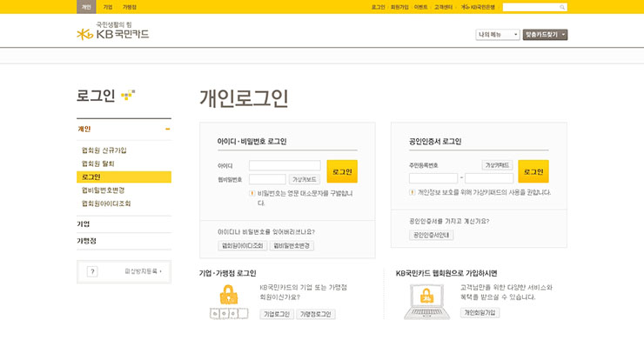Click the 가맹점로그인 button

coord(315,314)
